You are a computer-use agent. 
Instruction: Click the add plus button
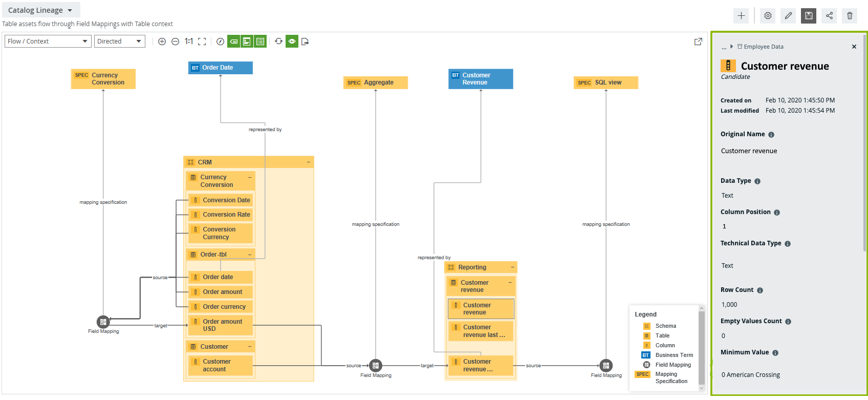pos(741,16)
